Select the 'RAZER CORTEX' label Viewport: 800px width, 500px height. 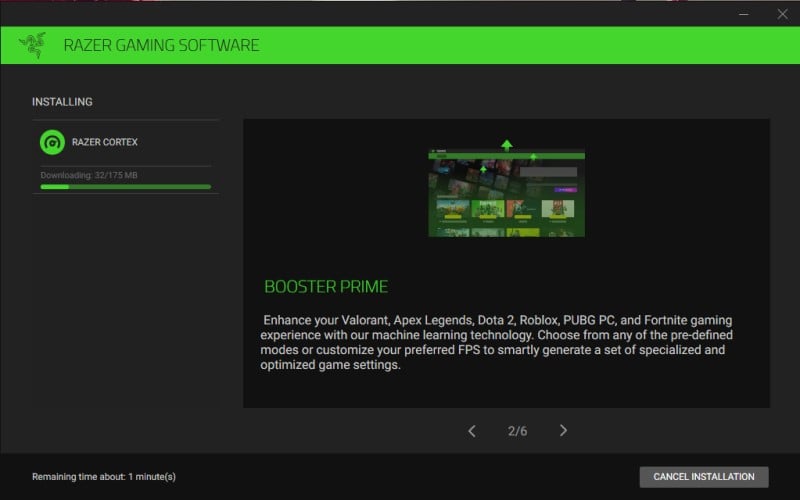click(x=105, y=142)
